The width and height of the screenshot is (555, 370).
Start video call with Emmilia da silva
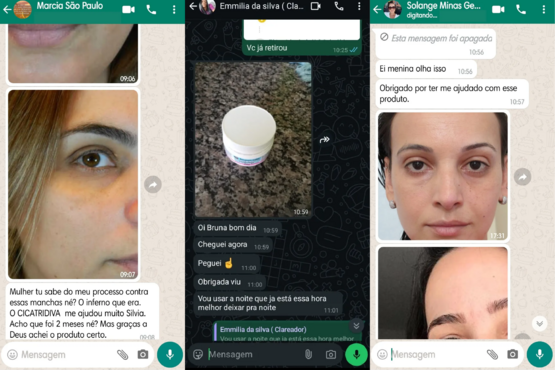315,6
